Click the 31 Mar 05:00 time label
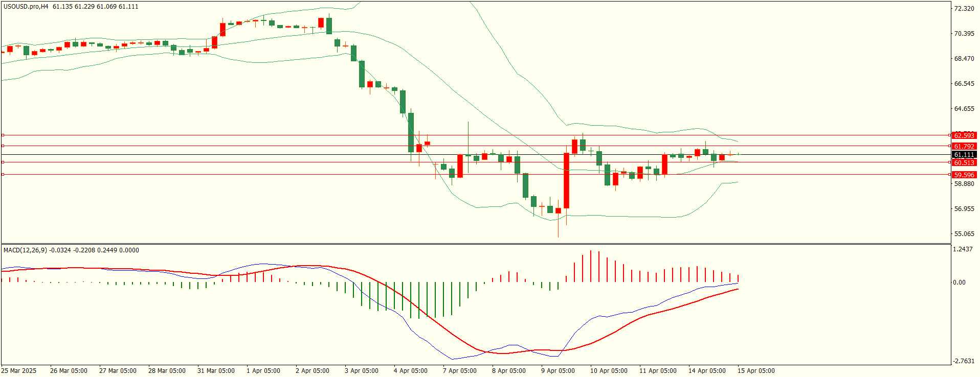 (x=216, y=370)
